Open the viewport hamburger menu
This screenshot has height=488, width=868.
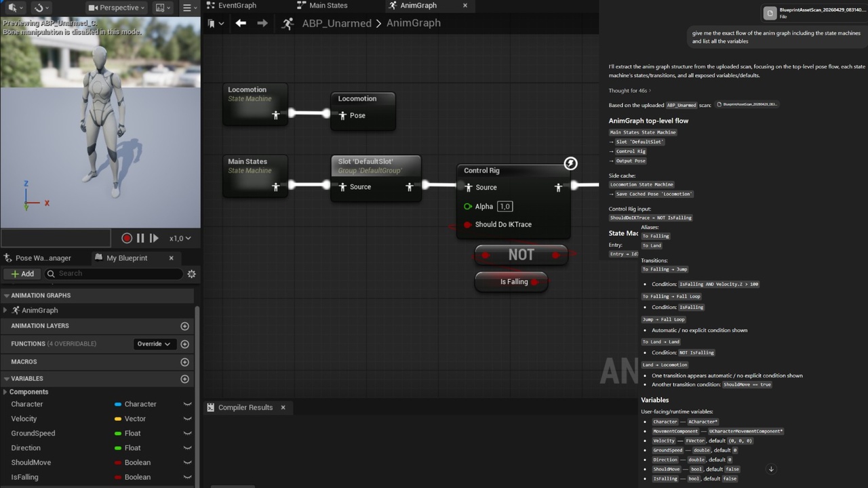[190, 7]
